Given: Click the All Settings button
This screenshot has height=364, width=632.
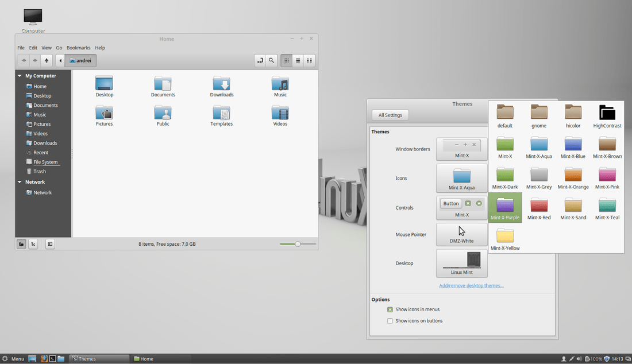Looking at the screenshot, I should point(390,115).
